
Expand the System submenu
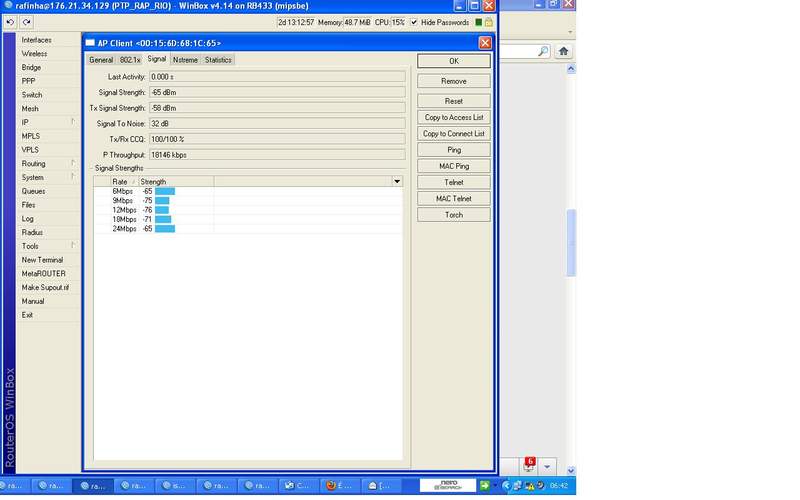click(x=48, y=178)
